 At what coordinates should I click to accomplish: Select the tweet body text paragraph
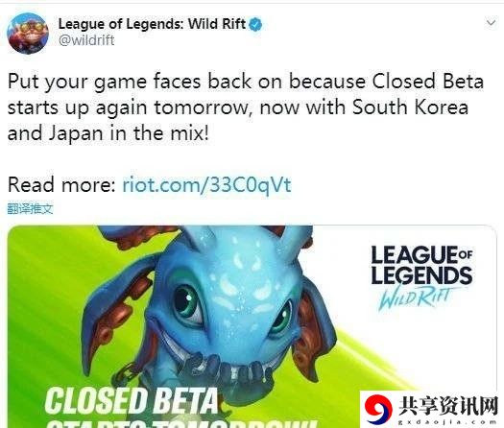(x=246, y=107)
